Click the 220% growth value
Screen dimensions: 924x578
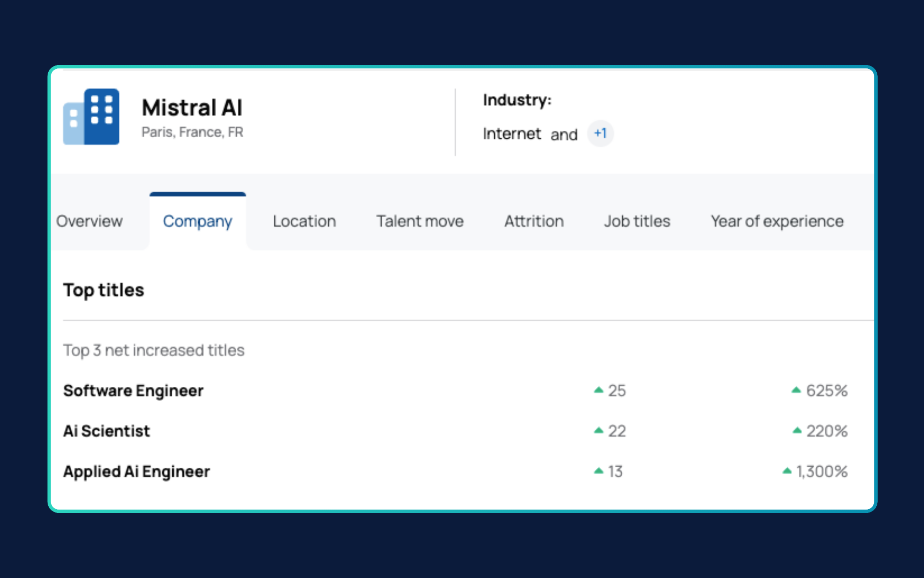(x=827, y=431)
